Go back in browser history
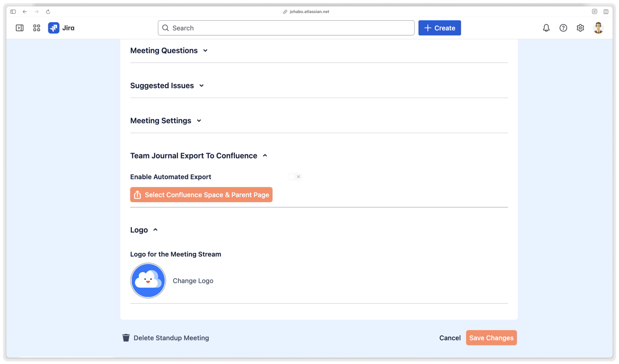This screenshot has height=364, width=619. (x=25, y=11)
